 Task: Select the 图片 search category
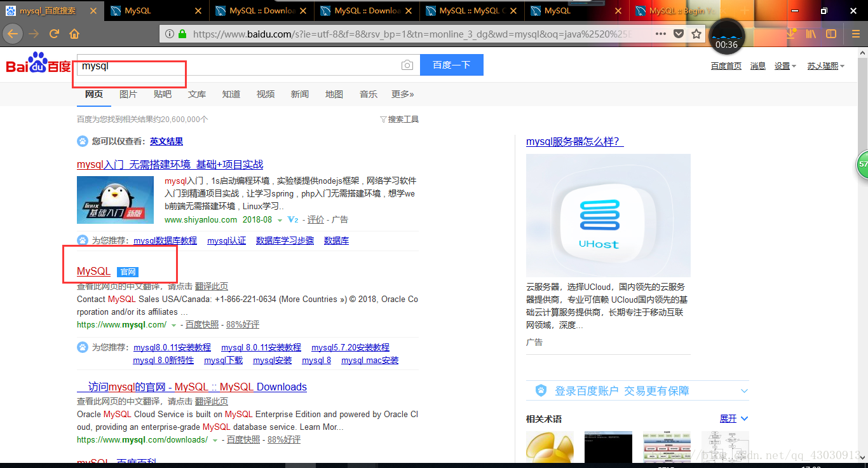click(128, 94)
